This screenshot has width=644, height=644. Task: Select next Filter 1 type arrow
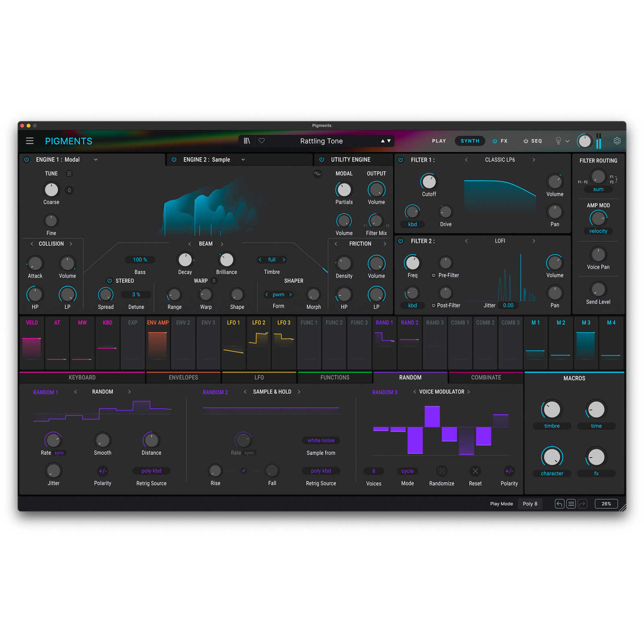[x=534, y=160]
